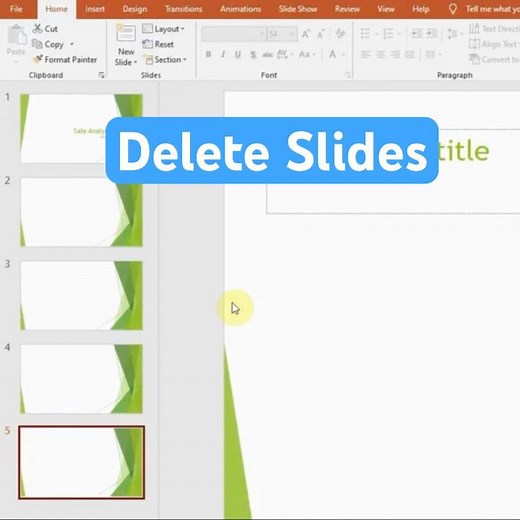
Task: Open the font size box
Action: pos(282,34)
